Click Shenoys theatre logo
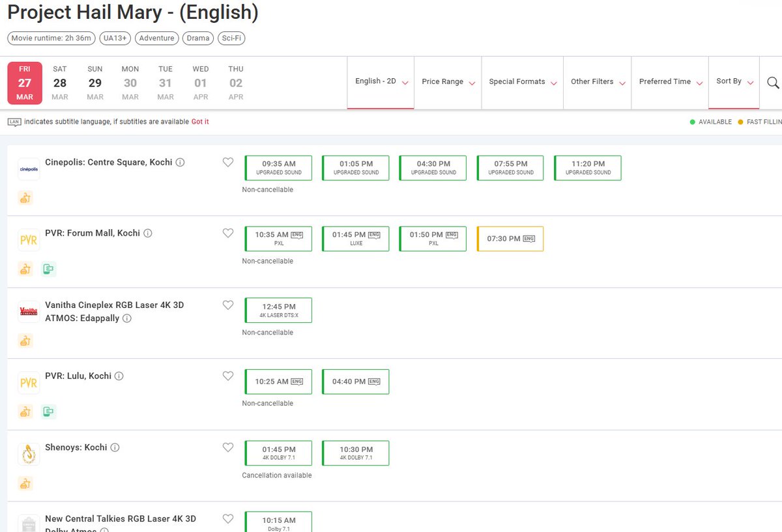The image size is (782, 532). click(x=29, y=455)
